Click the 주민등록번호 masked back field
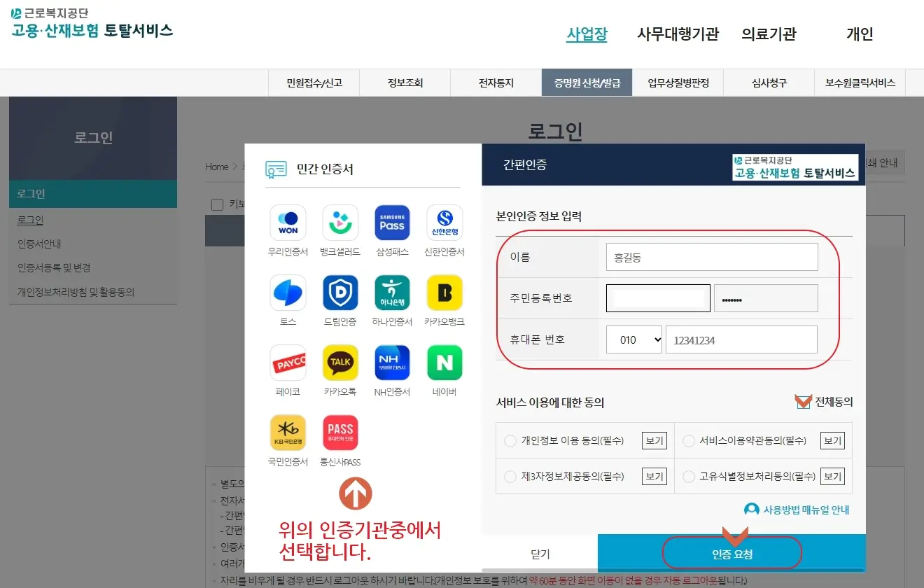The height and width of the screenshot is (588, 924). click(x=766, y=298)
